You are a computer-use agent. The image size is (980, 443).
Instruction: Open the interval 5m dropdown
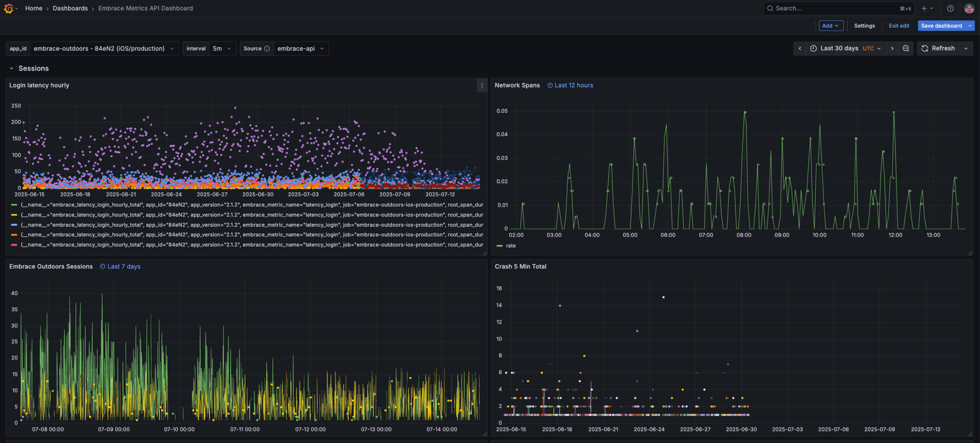click(x=222, y=49)
